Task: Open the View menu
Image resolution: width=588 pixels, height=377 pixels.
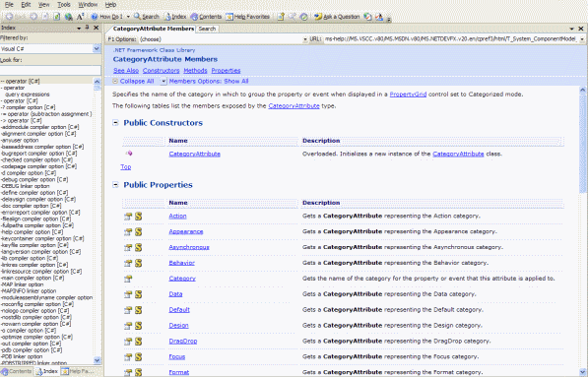Action: click(44, 5)
